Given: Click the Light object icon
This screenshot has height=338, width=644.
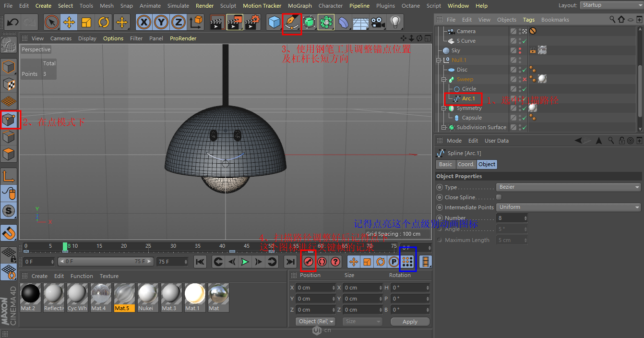Looking at the screenshot, I should pyautogui.click(x=395, y=23).
